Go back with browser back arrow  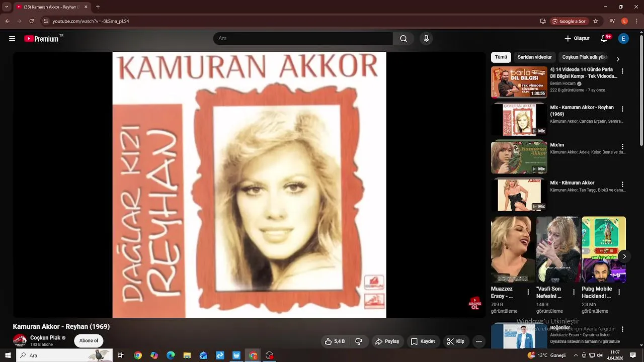7,21
